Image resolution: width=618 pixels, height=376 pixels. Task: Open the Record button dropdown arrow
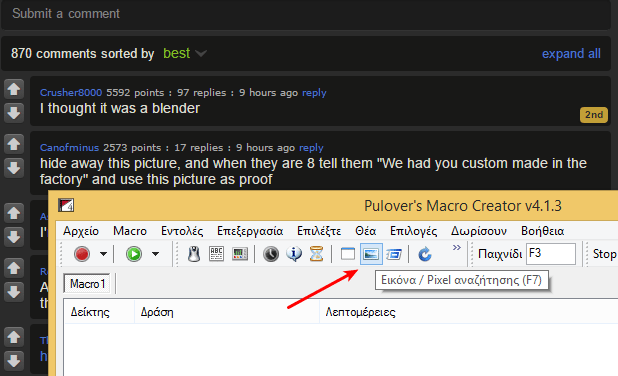coord(103,254)
